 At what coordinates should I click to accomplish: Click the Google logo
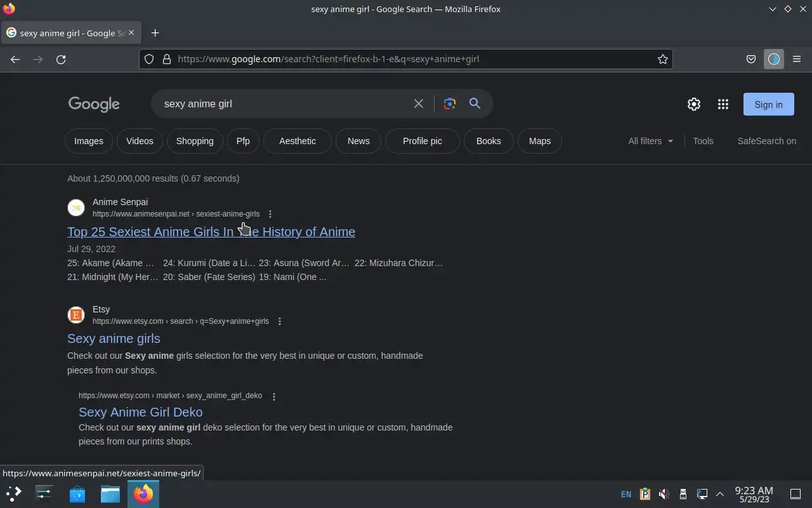point(94,104)
